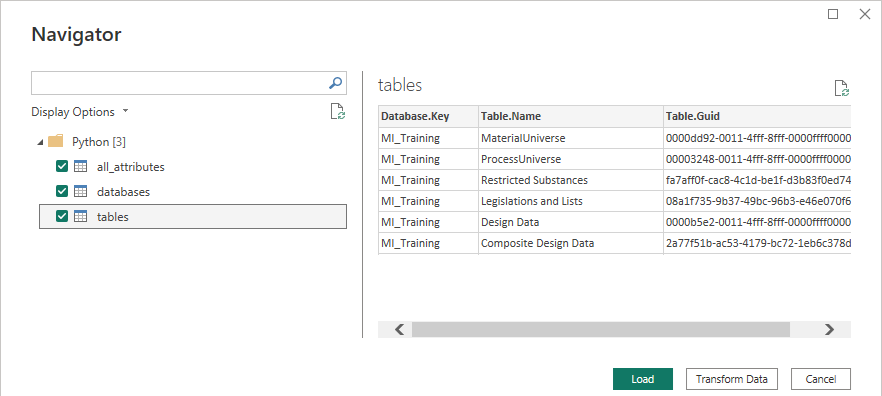
Task: Click the Table.Name column header
Action: pos(571,116)
